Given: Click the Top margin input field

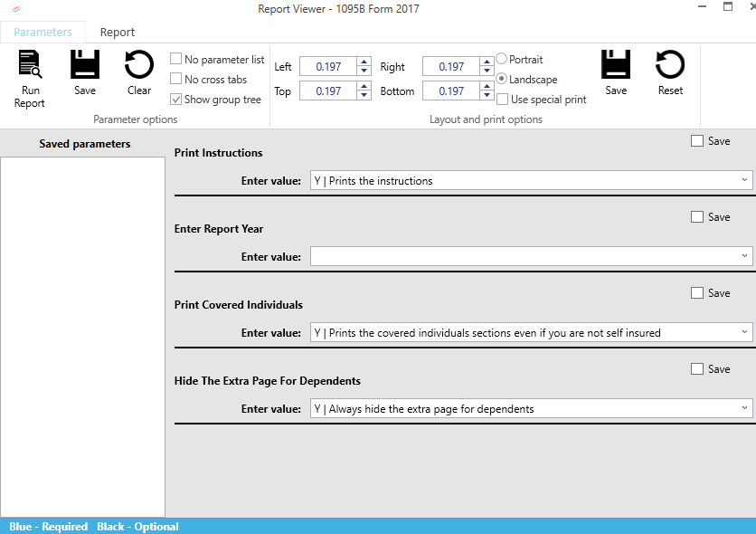Looking at the screenshot, I should tap(328, 91).
